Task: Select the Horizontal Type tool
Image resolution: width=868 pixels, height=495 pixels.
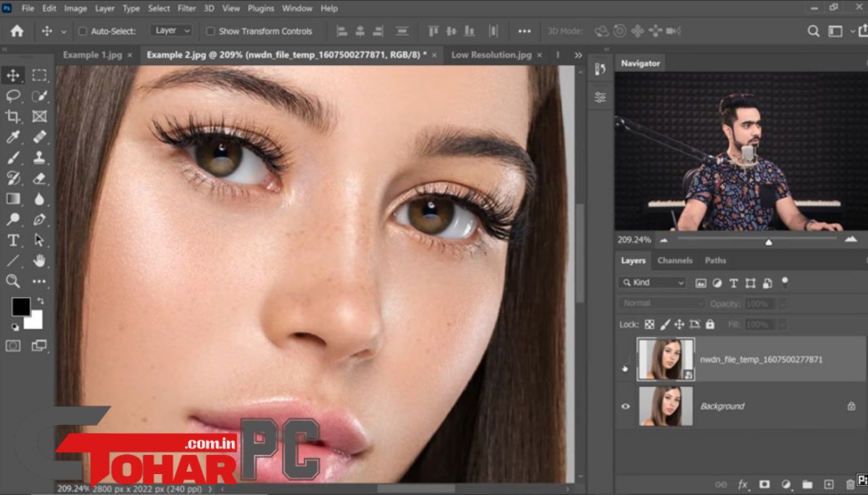Action: (13, 240)
